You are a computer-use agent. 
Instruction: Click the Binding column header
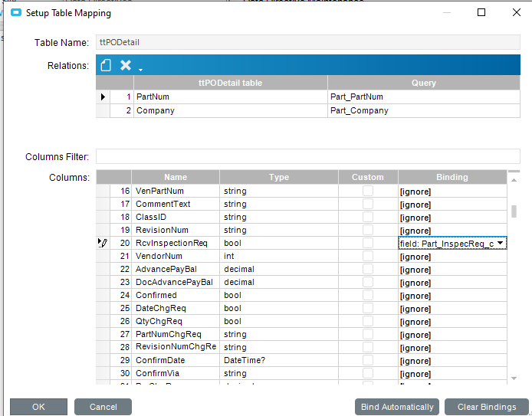click(452, 177)
